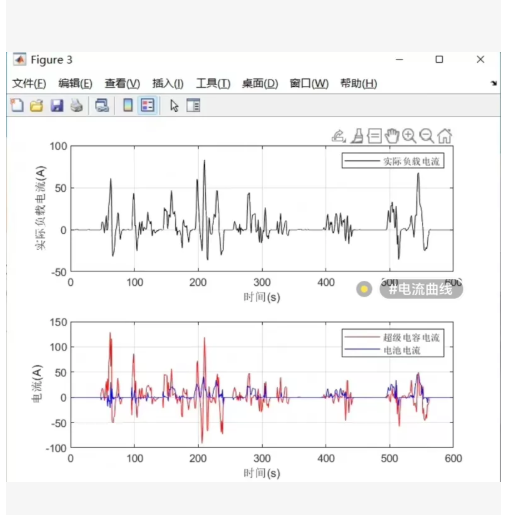Click the bottom plot y-tick label 150

(58, 322)
